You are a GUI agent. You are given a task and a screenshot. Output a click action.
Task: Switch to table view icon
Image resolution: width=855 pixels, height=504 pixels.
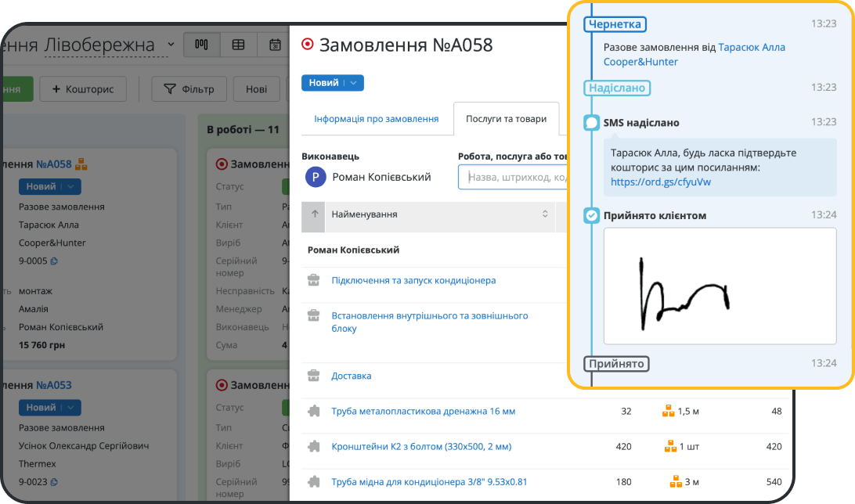click(x=238, y=45)
